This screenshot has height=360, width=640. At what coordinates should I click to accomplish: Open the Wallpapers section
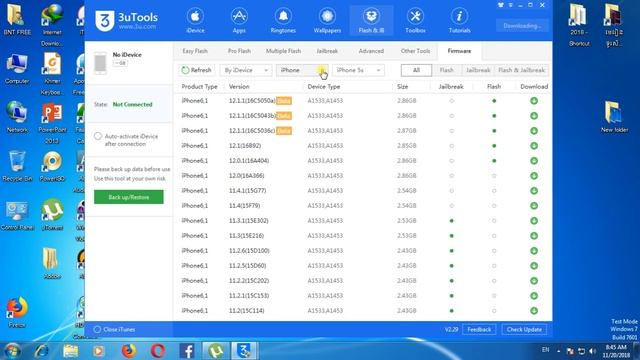tap(327, 21)
